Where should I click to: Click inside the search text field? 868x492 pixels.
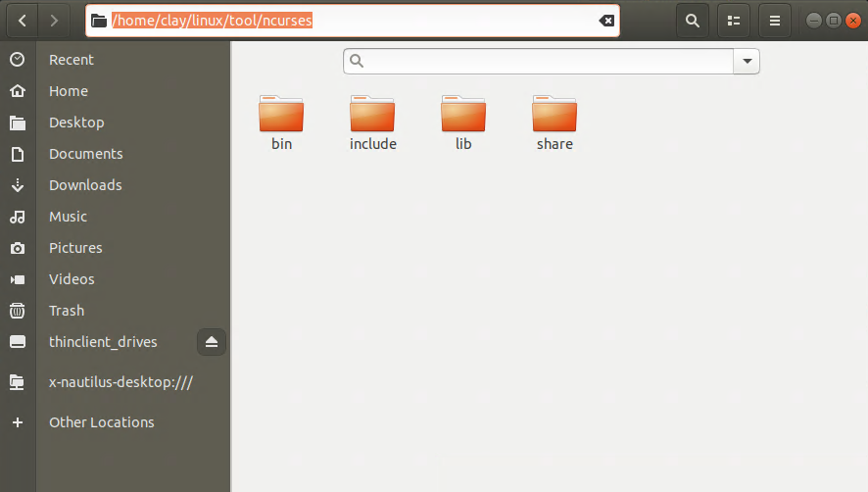(538, 61)
